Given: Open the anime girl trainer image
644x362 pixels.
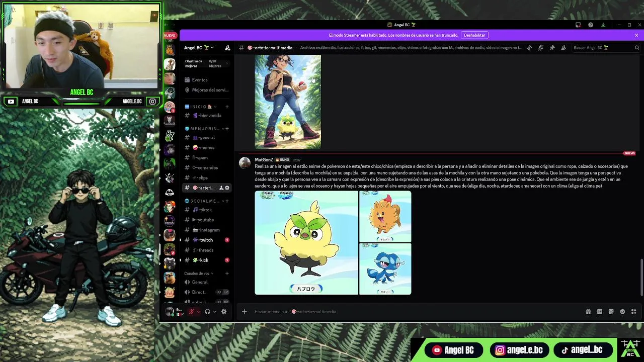Looking at the screenshot, I should [288, 102].
